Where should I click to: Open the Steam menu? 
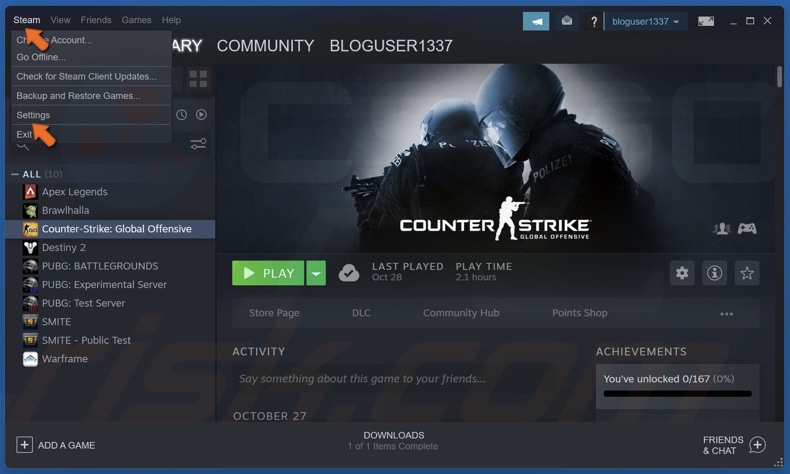26,20
